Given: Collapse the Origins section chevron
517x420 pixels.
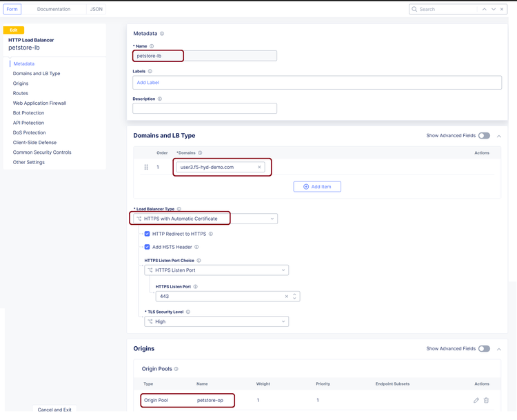Looking at the screenshot, I should (499, 349).
